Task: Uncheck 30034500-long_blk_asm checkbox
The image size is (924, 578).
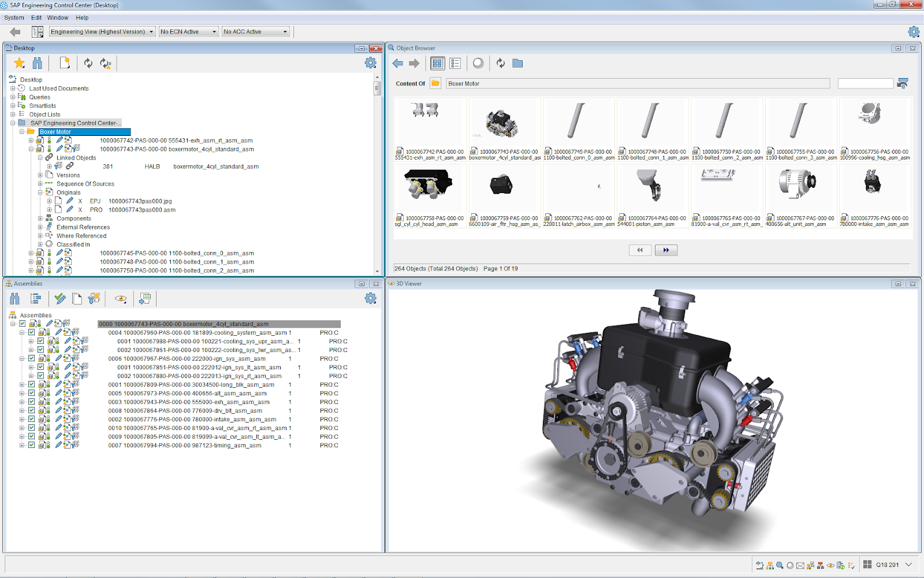Action: (x=32, y=384)
